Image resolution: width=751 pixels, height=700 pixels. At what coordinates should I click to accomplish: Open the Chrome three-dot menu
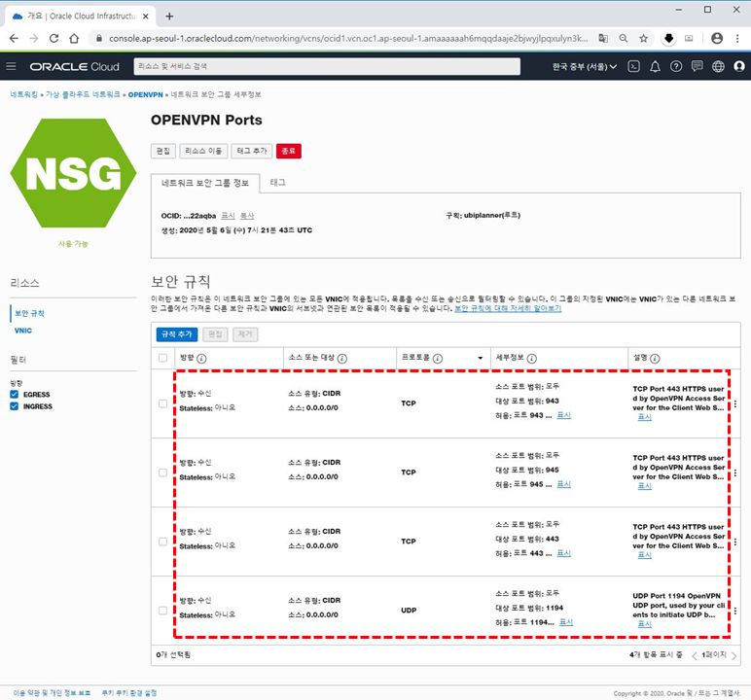(x=737, y=38)
